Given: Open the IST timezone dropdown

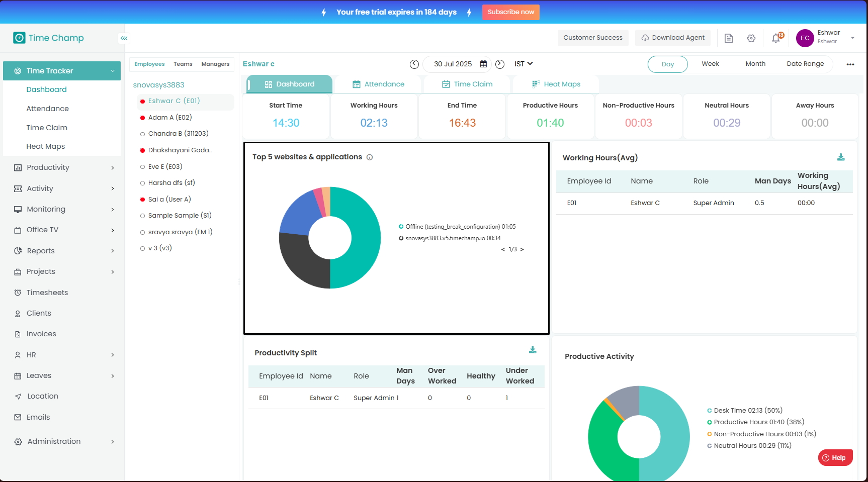Looking at the screenshot, I should pyautogui.click(x=524, y=64).
